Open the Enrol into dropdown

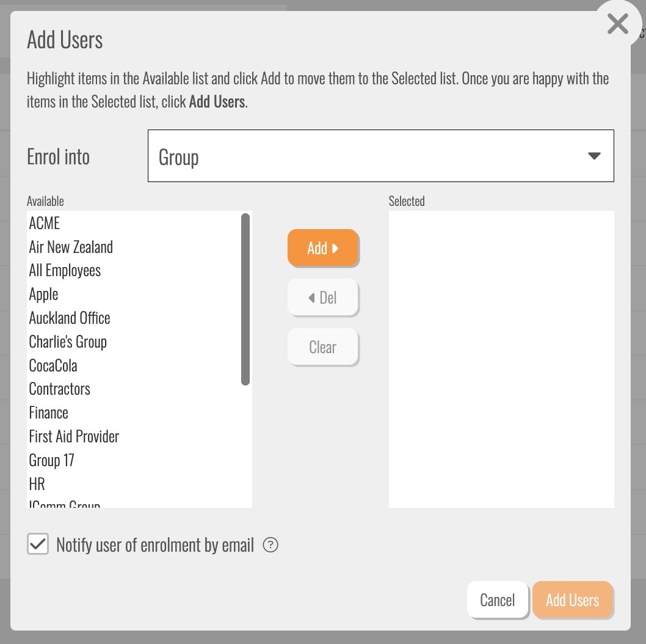tap(380, 156)
